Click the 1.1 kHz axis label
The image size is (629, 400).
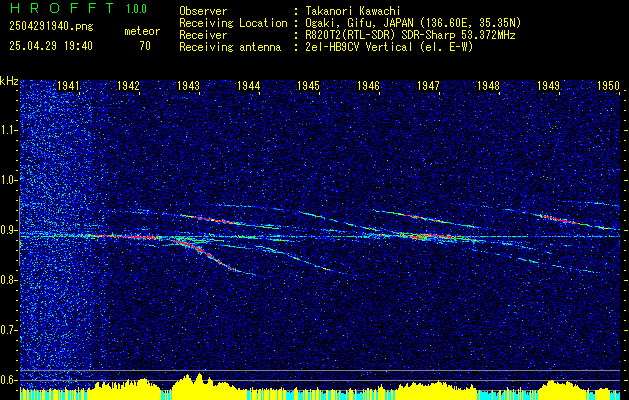coord(9,130)
